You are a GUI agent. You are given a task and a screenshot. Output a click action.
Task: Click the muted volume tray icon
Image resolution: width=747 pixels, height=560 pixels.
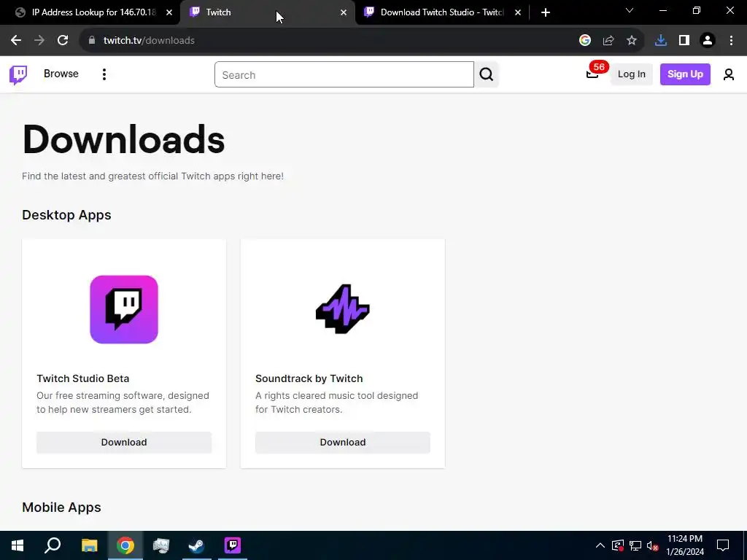tap(652, 545)
